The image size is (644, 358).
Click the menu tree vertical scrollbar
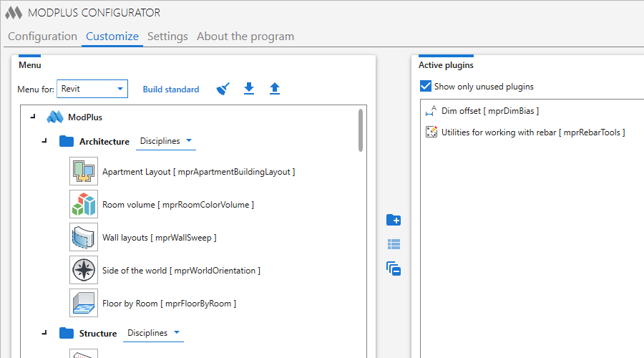coord(361,130)
